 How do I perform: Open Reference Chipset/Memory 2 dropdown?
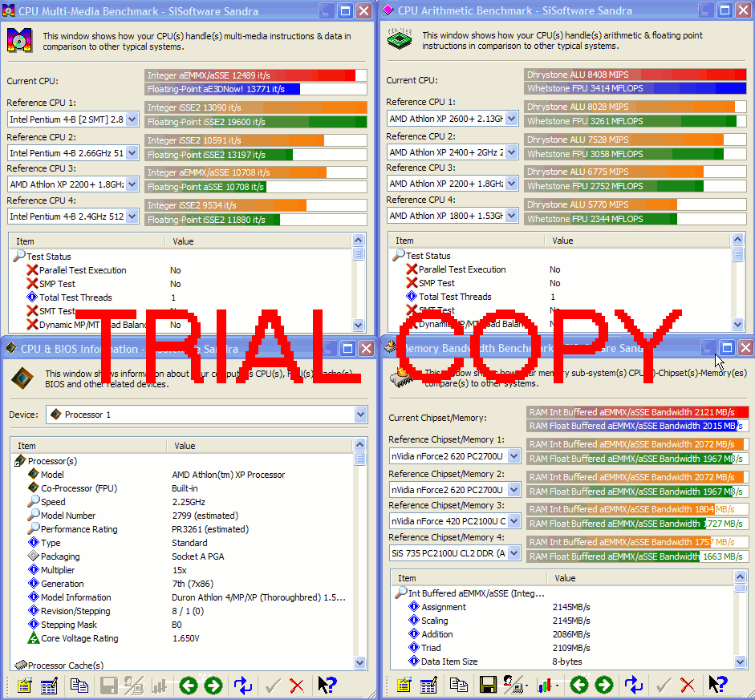click(x=514, y=490)
